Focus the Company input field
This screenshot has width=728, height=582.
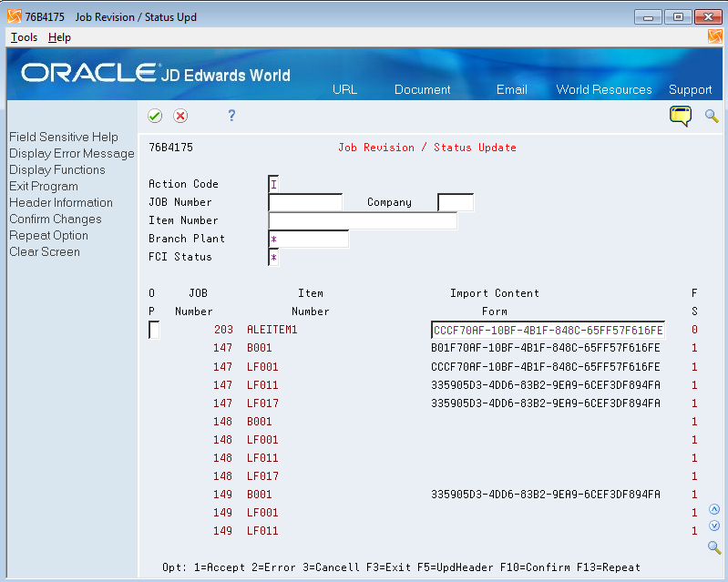tap(456, 202)
